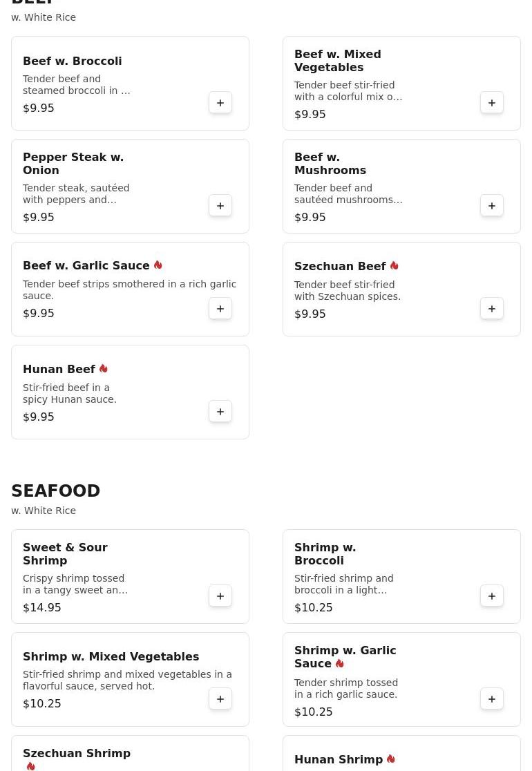Select the Hunan Shrimp menu item
The image size is (532, 771).
339,759
